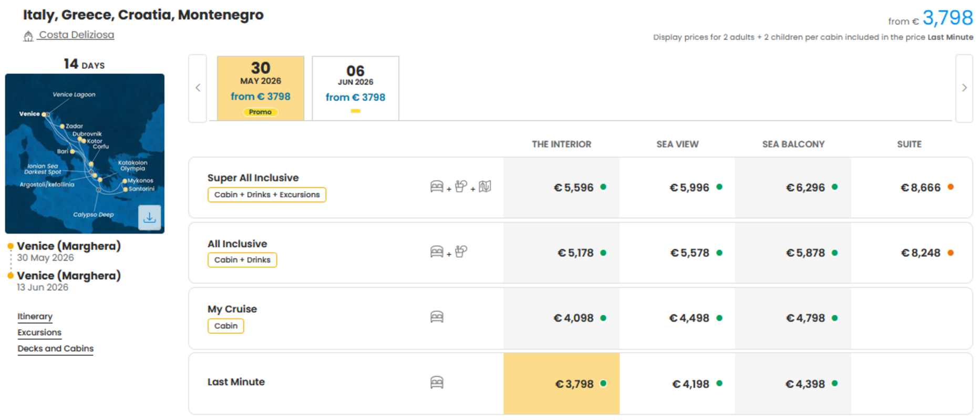Viewport: 980px width, 420px height.
Task: Click the cruise route map thumbnail
Action: pos(85,153)
